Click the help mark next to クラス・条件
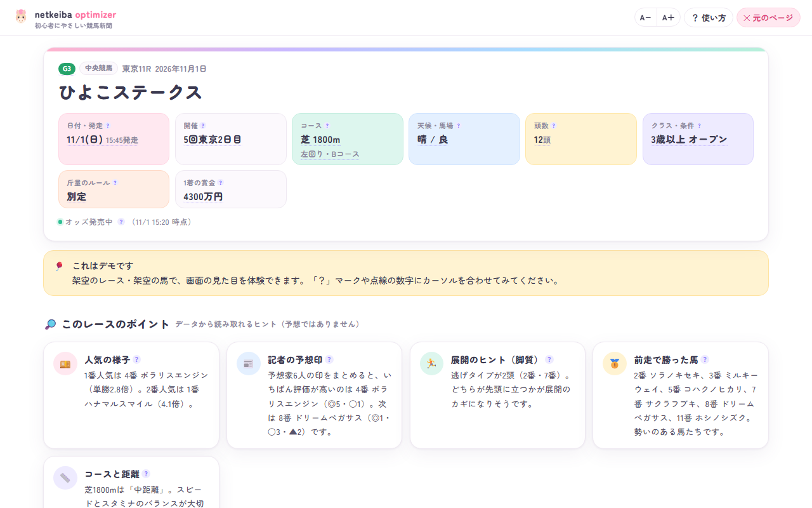Screen dimensions: 812x508 [x=700, y=126]
